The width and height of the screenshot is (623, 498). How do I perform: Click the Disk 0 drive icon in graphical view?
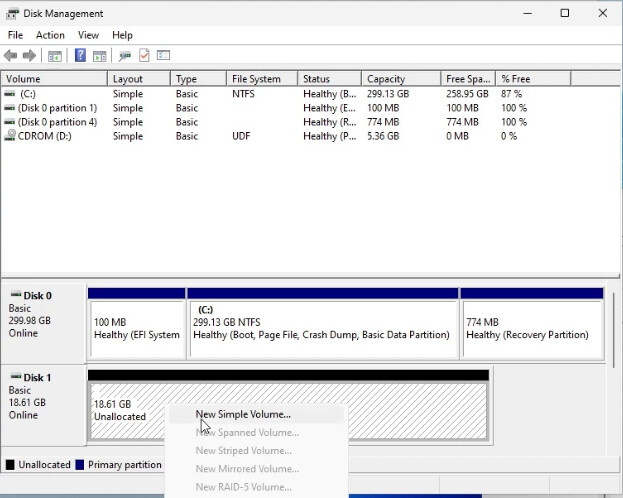[x=16, y=295]
